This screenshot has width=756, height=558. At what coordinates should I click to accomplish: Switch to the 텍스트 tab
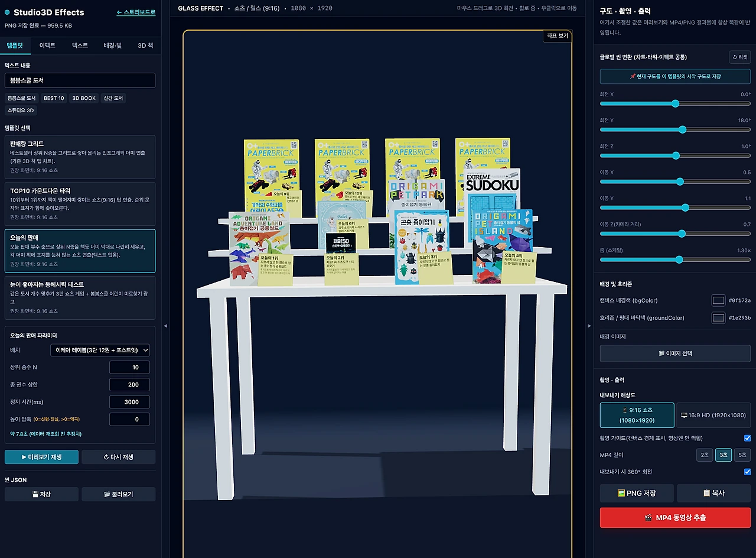[80, 46]
